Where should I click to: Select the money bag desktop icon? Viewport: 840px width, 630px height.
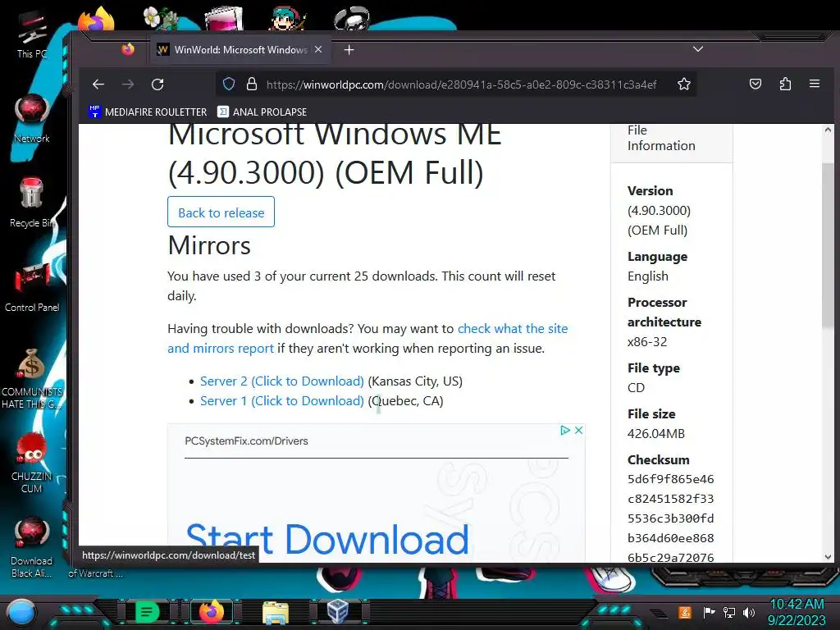tap(32, 378)
